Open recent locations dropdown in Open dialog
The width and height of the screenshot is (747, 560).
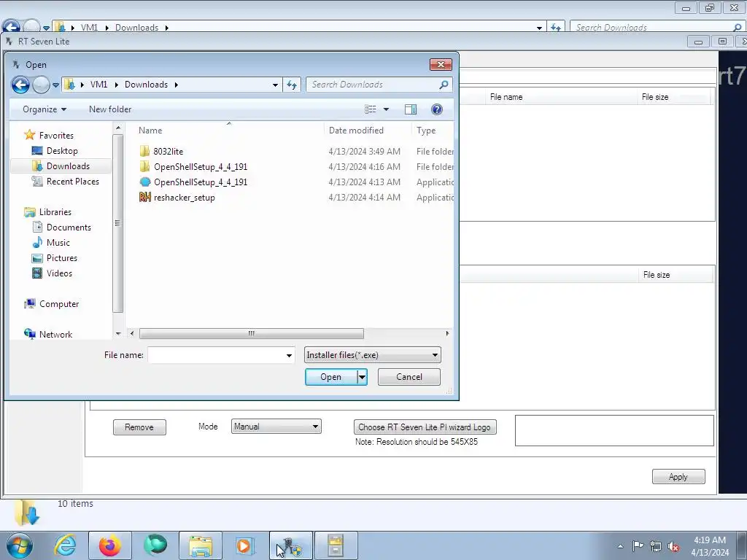55,85
